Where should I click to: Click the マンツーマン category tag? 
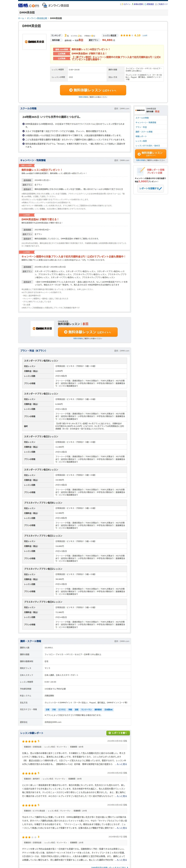tap(86, 710)
